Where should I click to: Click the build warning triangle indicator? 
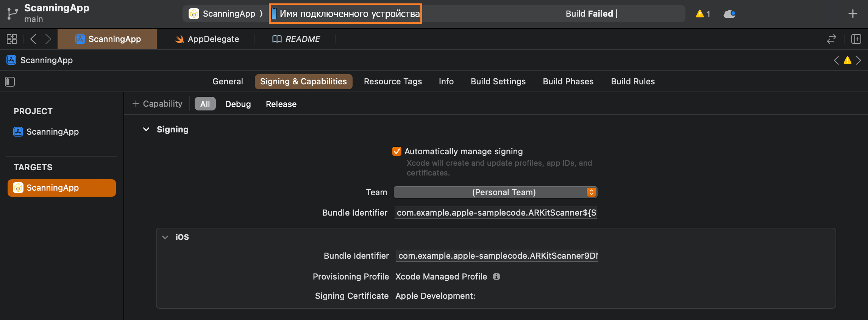pyautogui.click(x=700, y=14)
